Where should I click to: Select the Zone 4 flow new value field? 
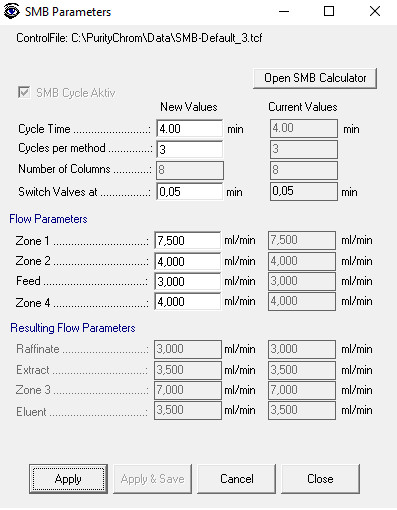coord(188,301)
